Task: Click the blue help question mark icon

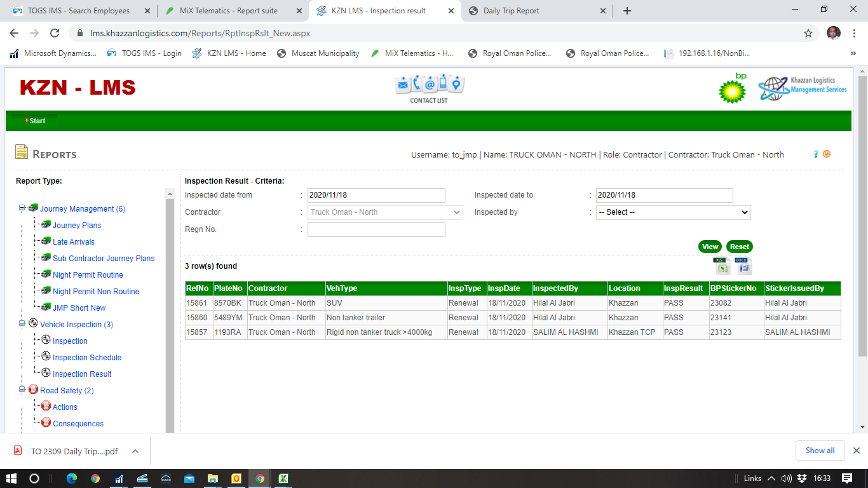Action: click(x=816, y=154)
